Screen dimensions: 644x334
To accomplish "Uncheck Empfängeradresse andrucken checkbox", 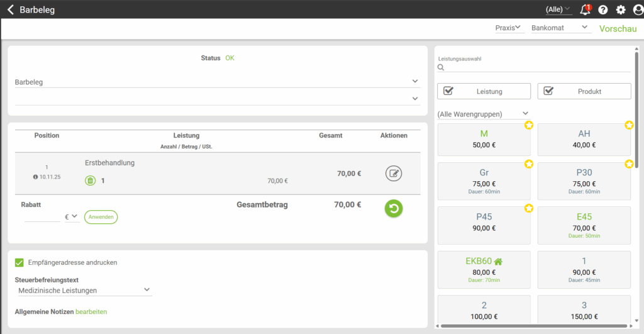I will [19, 262].
